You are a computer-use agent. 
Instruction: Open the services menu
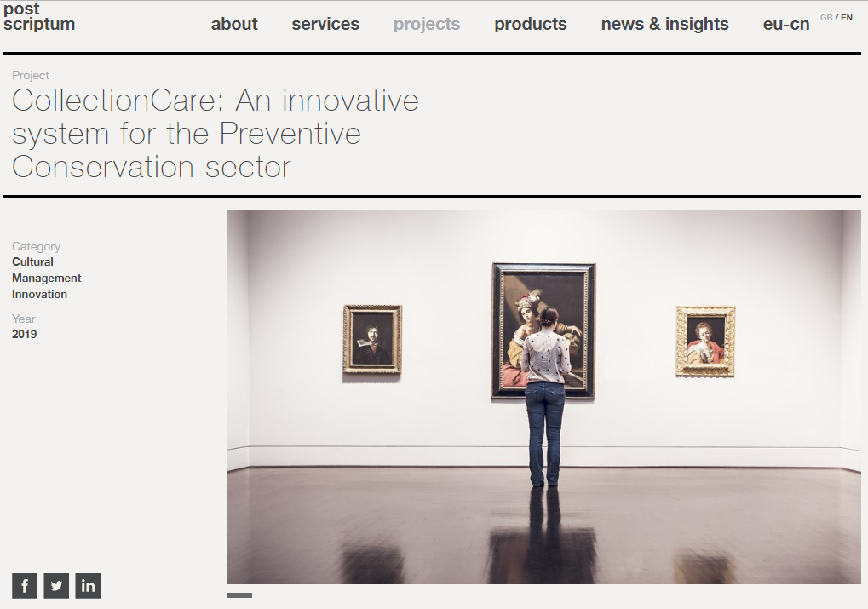coord(325,24)
